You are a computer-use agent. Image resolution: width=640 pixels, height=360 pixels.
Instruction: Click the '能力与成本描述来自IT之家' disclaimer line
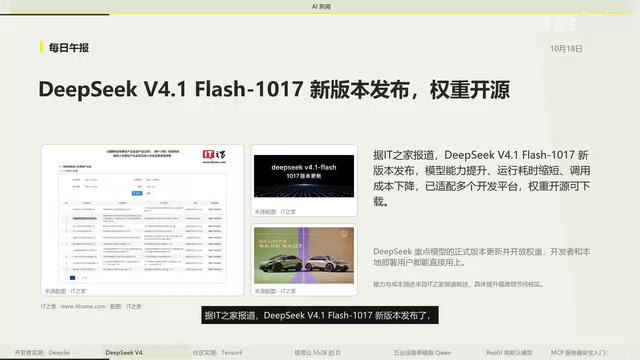coord(458,284)
